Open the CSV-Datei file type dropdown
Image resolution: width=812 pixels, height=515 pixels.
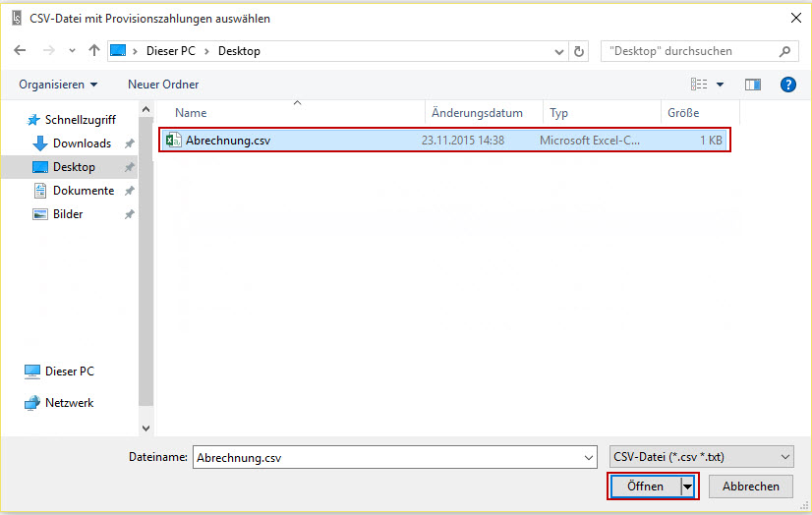(x=701, y=457)
